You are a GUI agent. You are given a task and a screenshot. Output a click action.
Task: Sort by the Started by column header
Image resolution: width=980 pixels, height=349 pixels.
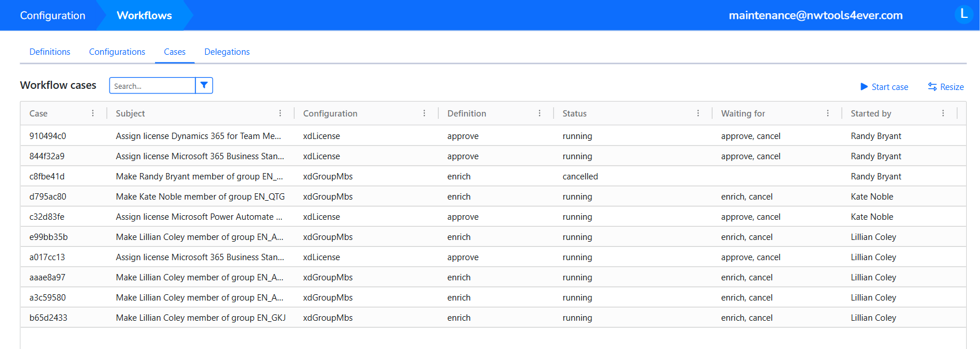(871, 113)
